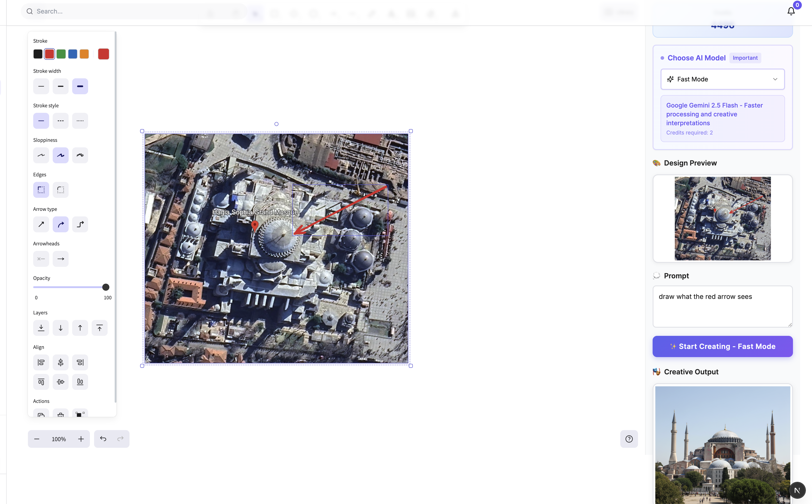Reset zoom at 100% label
Image resolution: width=812 pixels, height=504 pixels.
point(59,439)
